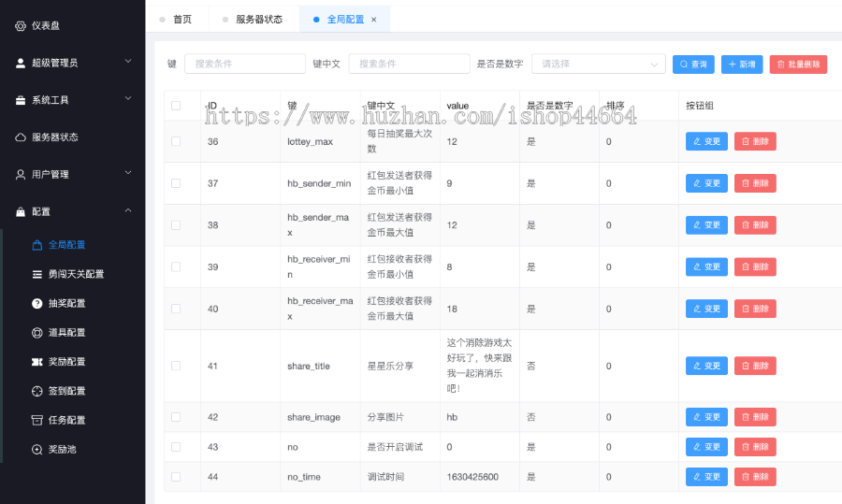Click the 奖励池 magnifier icon
The width and height of the screenshot is (842, 504).
tap(37, 449)
